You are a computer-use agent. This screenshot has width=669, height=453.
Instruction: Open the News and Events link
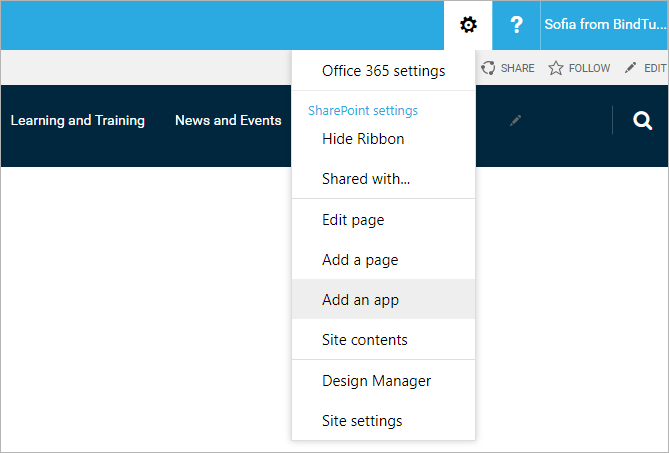(228, 120)
